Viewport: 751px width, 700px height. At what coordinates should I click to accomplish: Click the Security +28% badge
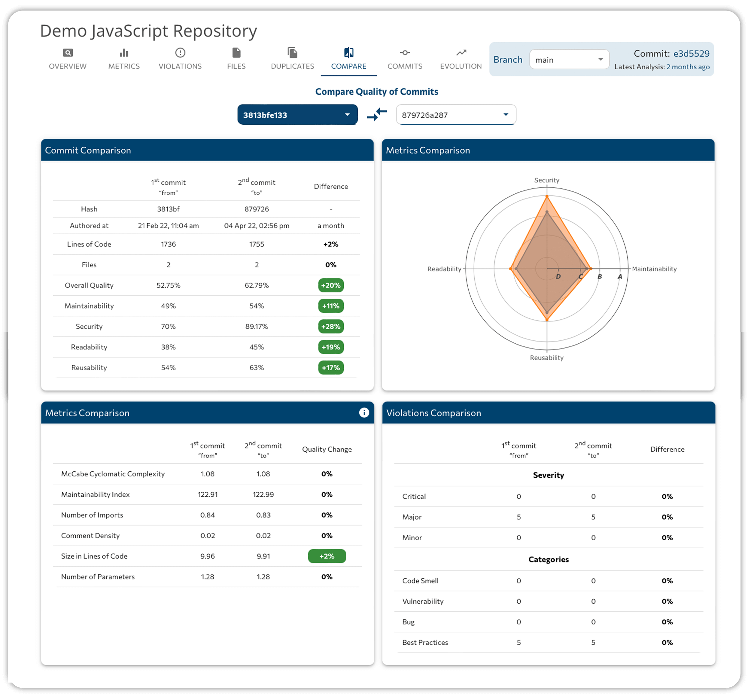pos(331,326)
